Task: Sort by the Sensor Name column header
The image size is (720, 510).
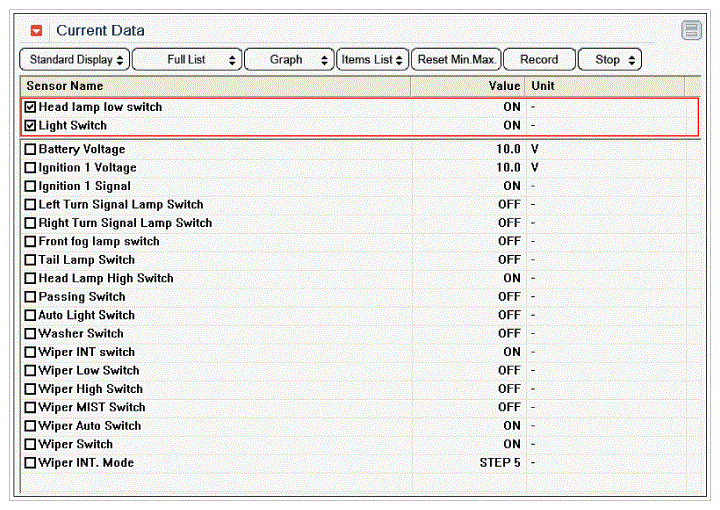Action: coord(64,86)
